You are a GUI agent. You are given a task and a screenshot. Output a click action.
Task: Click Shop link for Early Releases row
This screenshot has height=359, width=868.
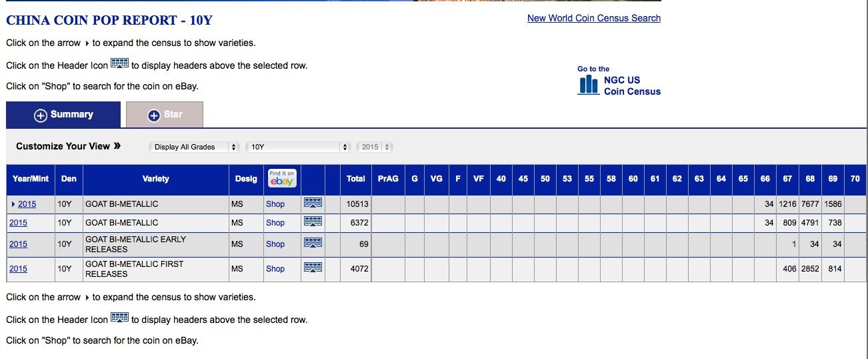pyautogui.click(x=275, y=244)
